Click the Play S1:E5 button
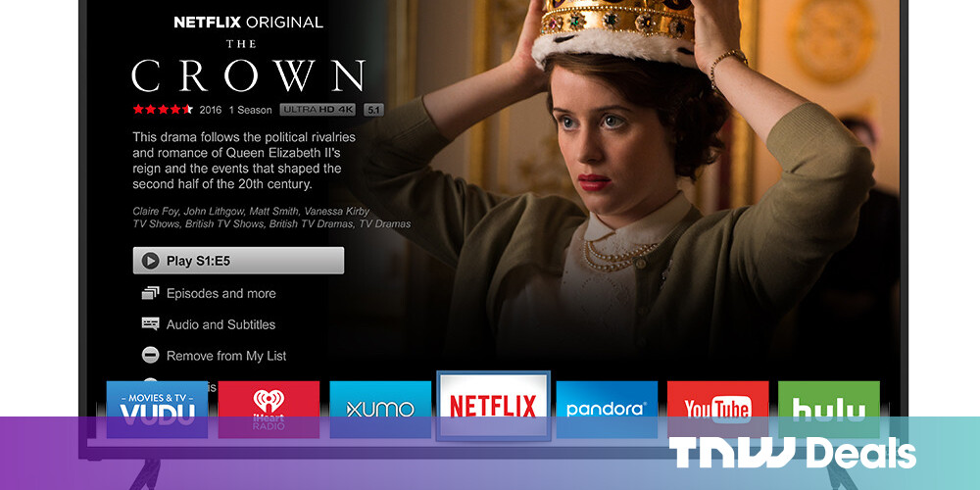This screenshot has width=980, height=490. point(238,261)
